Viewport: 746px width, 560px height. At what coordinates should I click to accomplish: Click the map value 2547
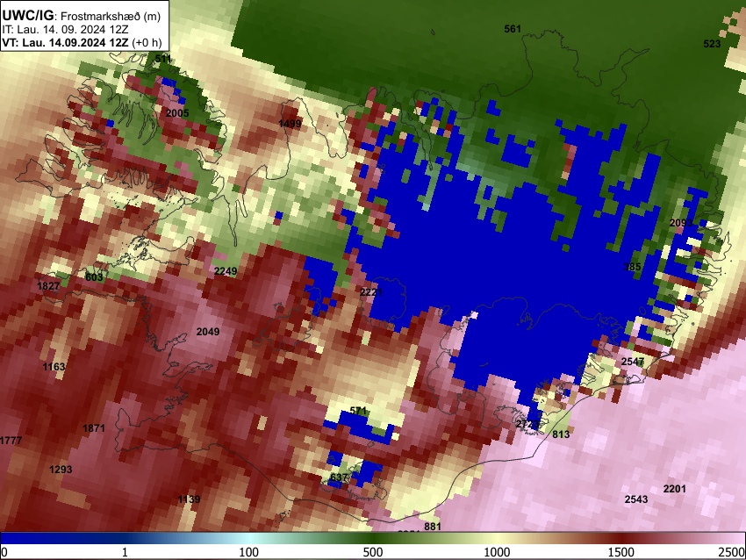click(x=632, y=362)
